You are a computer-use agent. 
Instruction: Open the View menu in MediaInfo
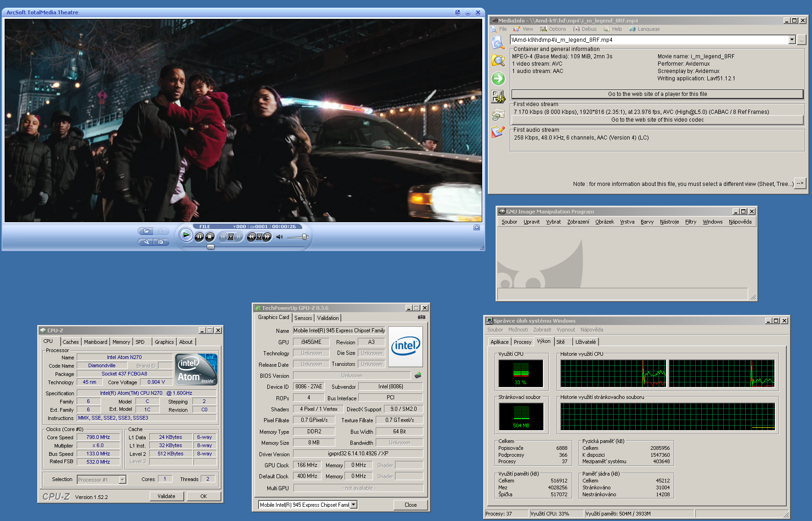(523, 29)
